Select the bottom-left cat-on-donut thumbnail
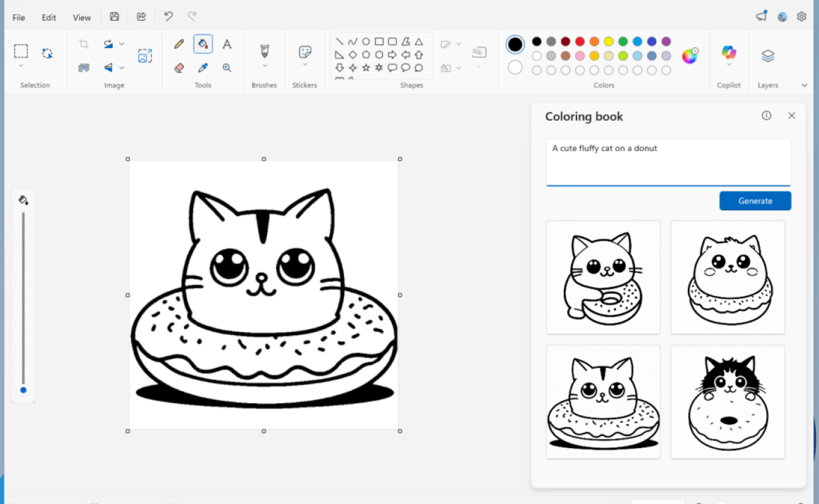 603,402
